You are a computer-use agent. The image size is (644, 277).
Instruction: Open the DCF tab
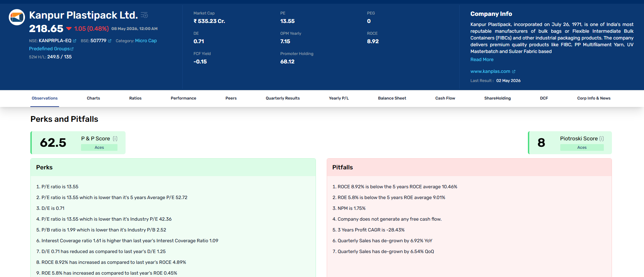pos(544,98)
